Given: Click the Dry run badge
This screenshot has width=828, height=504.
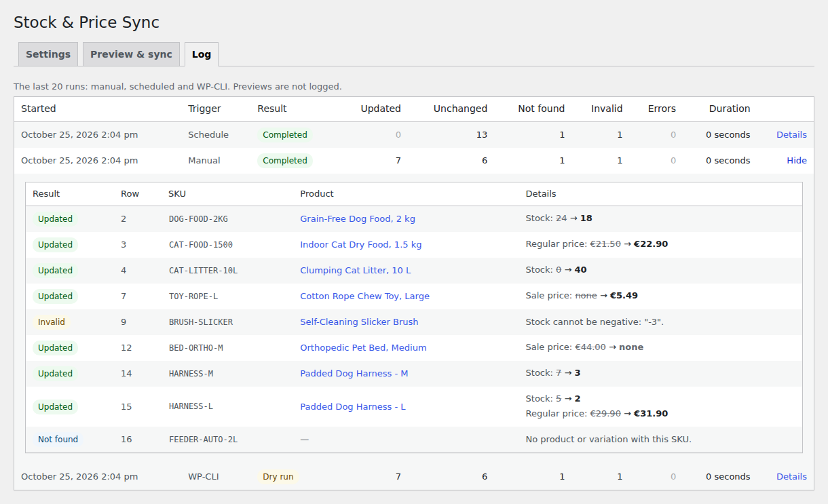Looking at the screenshot, I should (278, 477).
